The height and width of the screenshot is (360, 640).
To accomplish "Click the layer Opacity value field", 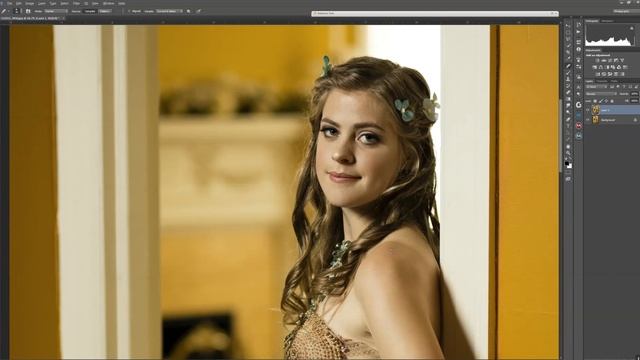I will [x=634, y=93].
